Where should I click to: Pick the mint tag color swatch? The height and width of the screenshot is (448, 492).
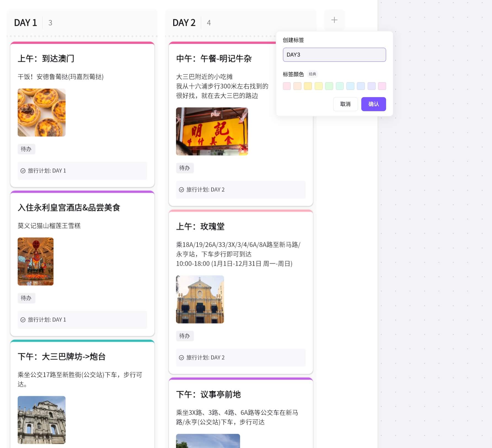[x=340, y=86]
